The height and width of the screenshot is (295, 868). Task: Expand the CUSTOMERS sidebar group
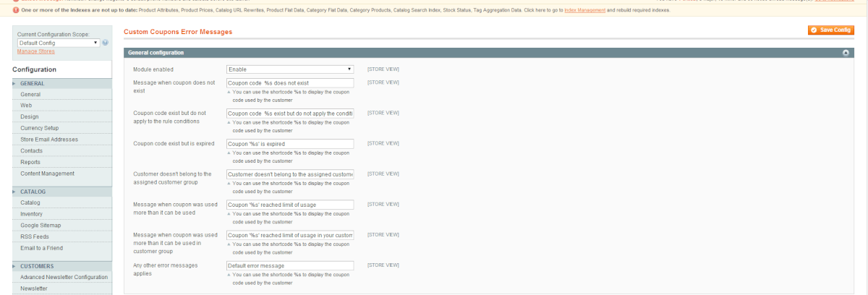coord(61,266)
